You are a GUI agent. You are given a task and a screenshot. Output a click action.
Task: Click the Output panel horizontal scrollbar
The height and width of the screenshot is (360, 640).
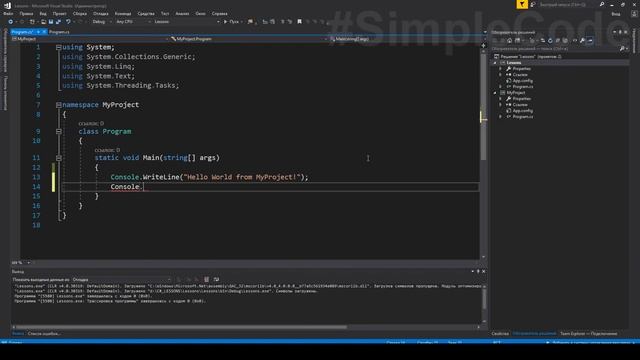tap(181, 327)
